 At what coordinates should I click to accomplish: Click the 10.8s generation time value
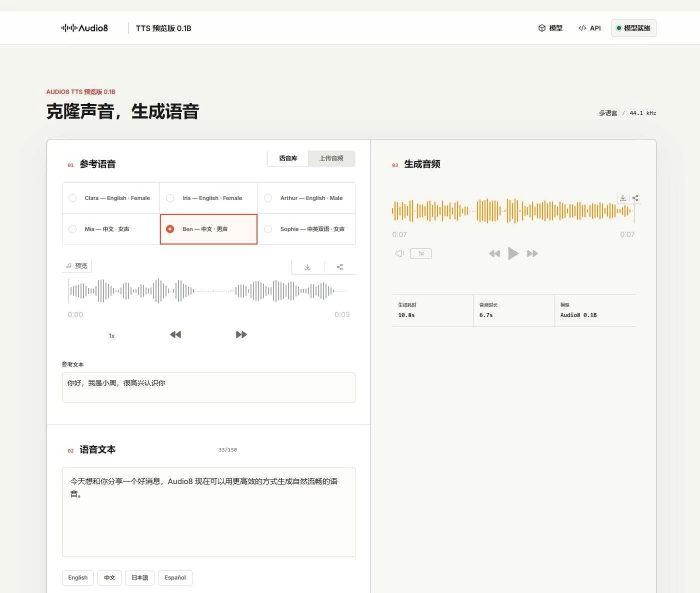pyautogui.click(x=406, y=315)
